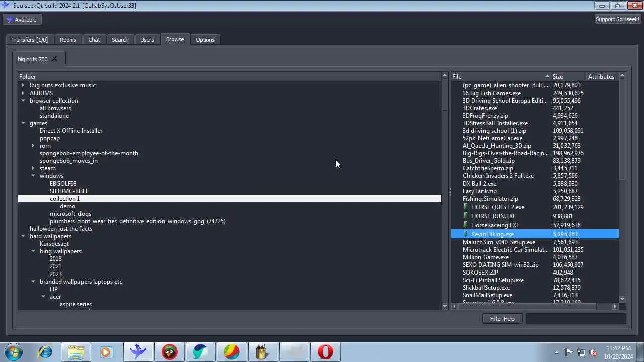The image size is (644, 362).
Task: Select the microsoft-dogs folder
Action: coord(70,214)
